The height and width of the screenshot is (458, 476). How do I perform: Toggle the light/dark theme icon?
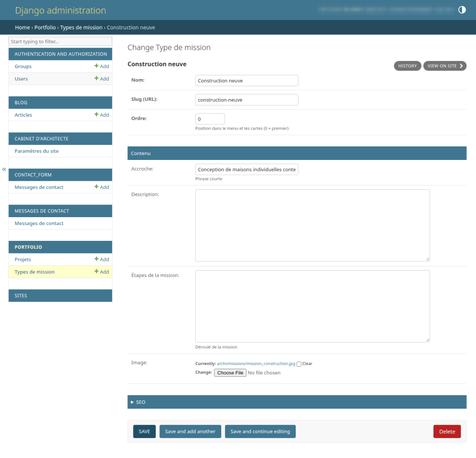pyautogui.click(x=462, y=10)
